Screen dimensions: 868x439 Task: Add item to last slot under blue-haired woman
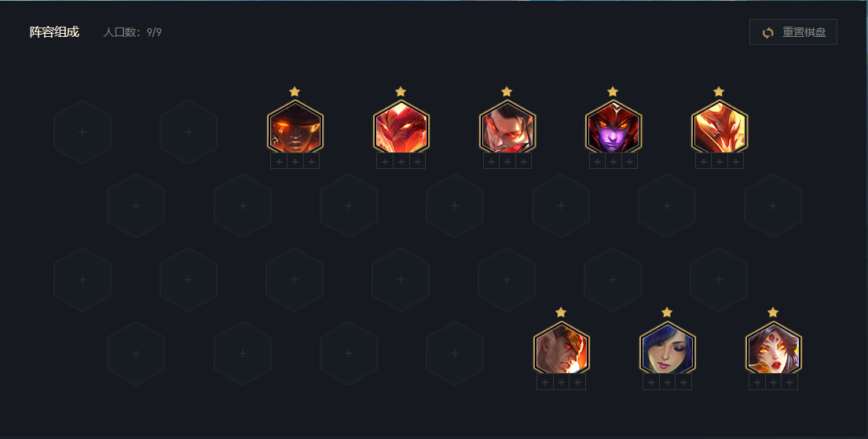pyautogui.click(x=683, y=382)
